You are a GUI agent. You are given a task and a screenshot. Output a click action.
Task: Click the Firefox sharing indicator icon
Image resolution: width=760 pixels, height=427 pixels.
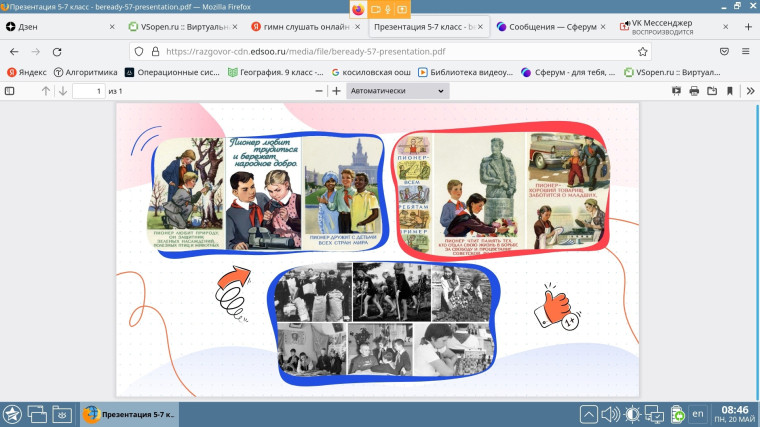pos(358,9)
